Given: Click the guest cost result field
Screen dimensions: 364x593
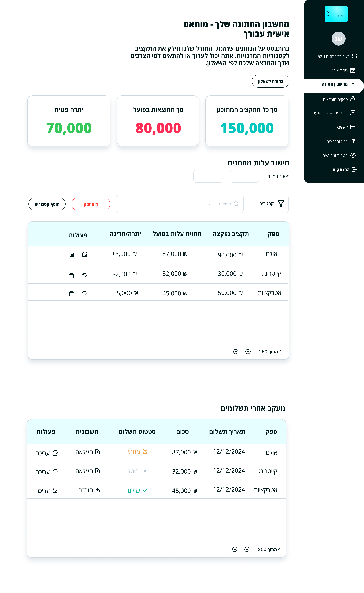Looking at the screenshot, I should pyautogui.click(x=208, y=176).
